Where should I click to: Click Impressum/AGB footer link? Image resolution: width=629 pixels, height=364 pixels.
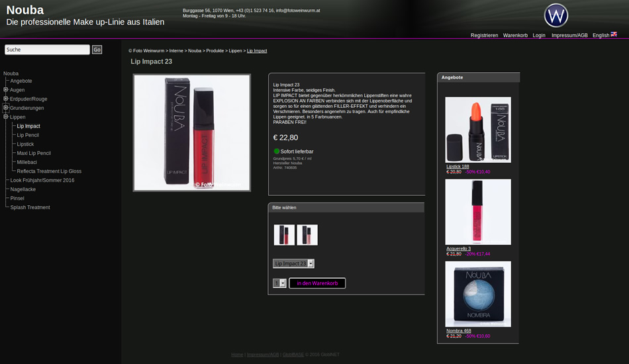tap(263, 354)
